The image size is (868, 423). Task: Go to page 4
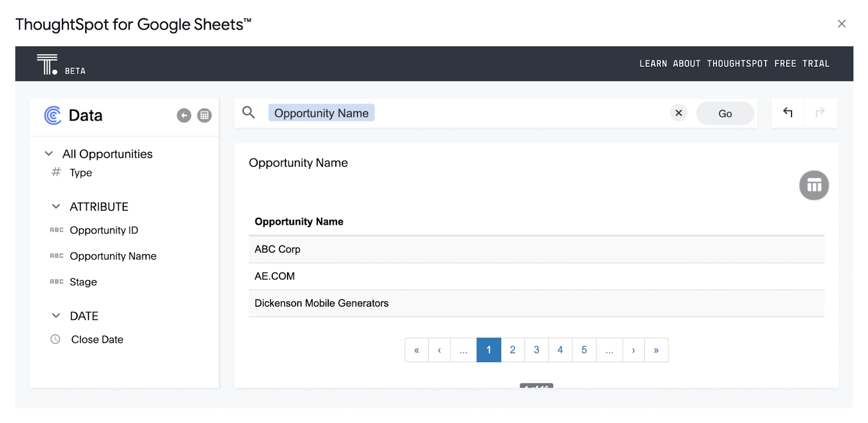pyautogui.click(x=560, y=350)
